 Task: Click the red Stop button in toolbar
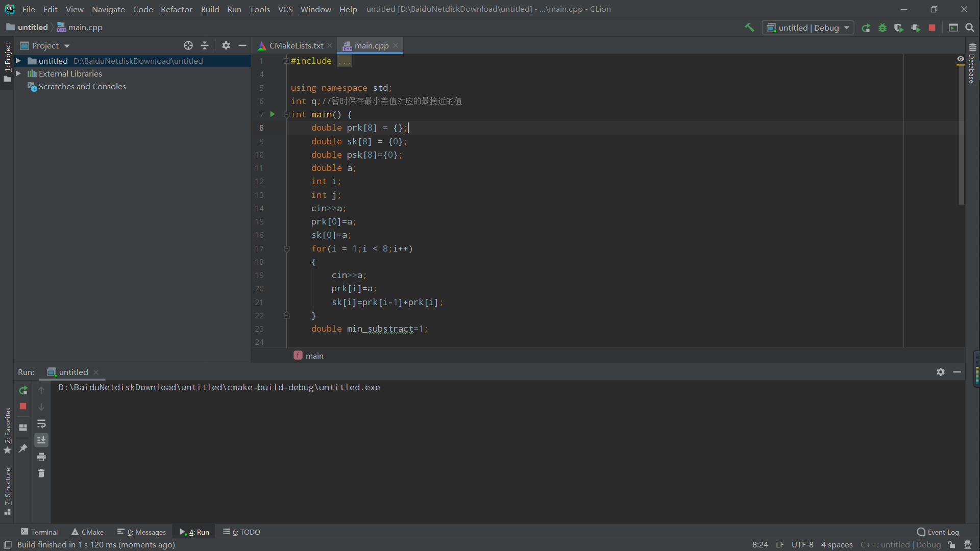click(932, 28)
